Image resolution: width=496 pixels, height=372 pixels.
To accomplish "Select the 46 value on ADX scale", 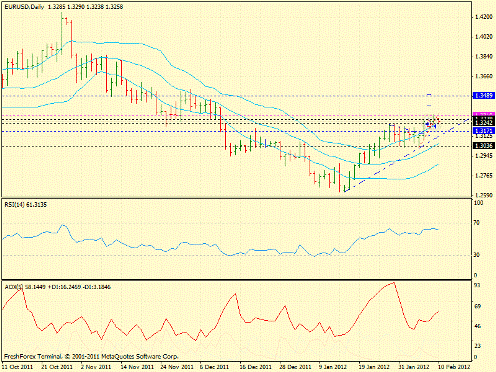I will click(x=477, y=326).
